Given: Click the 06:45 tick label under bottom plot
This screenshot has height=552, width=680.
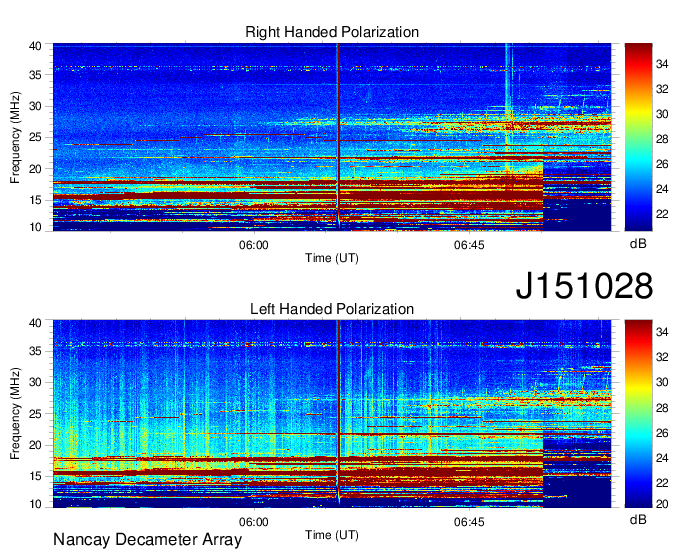Looking at the screenshot, I should pyautogui.click(x=469, y=522).
